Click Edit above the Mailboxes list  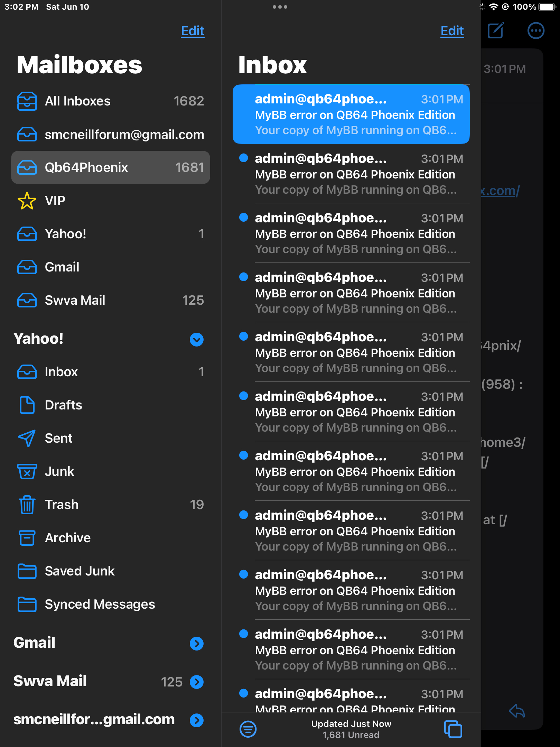pos(193,31)
